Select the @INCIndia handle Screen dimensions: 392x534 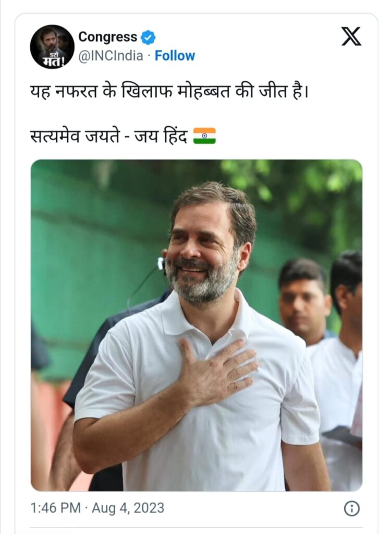111,55
